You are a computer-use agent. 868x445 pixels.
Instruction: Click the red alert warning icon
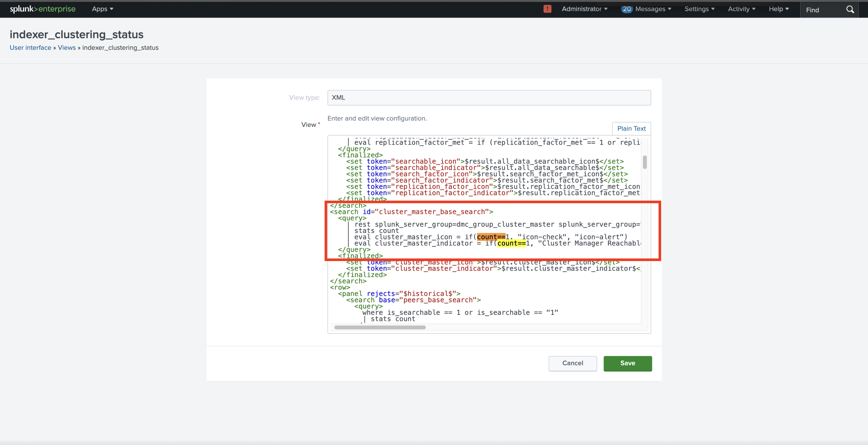(x=547, y=9)
